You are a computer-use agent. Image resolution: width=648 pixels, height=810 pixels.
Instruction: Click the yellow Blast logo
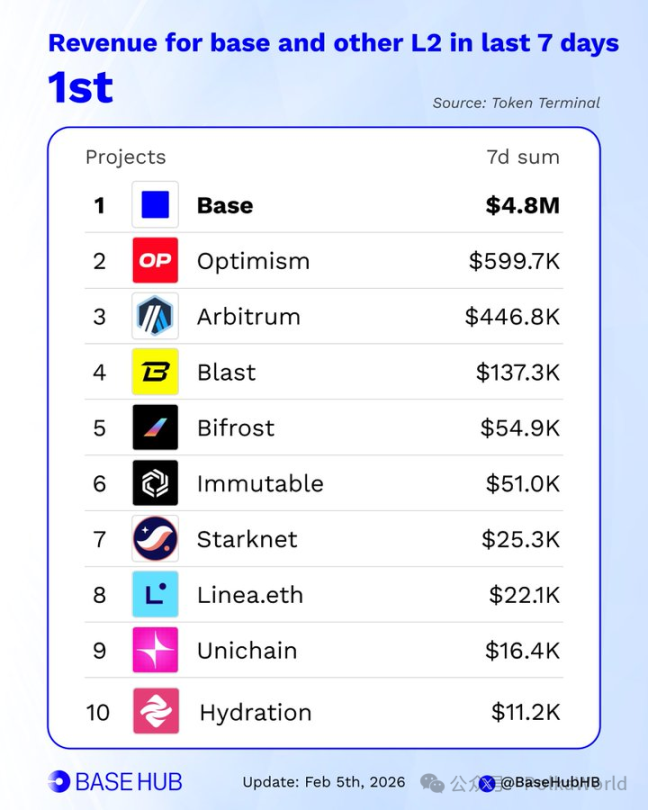(x=155, y=372)
